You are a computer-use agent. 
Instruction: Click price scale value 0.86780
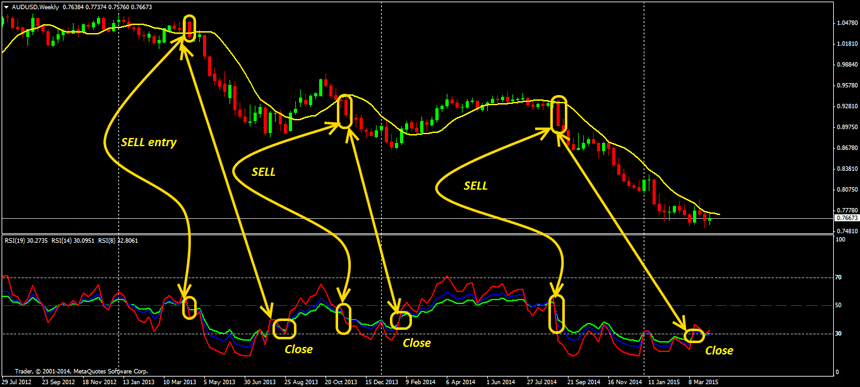[x=847, y=148]
